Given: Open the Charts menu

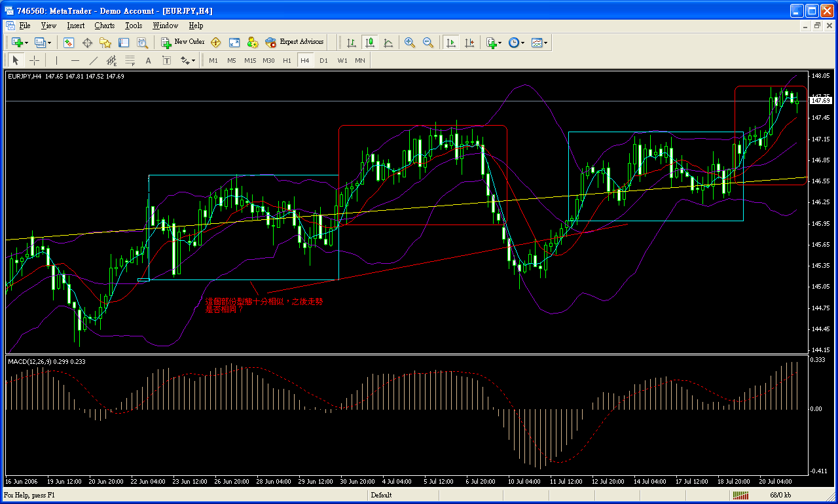Looking at the screenshot, I should 104,26.
